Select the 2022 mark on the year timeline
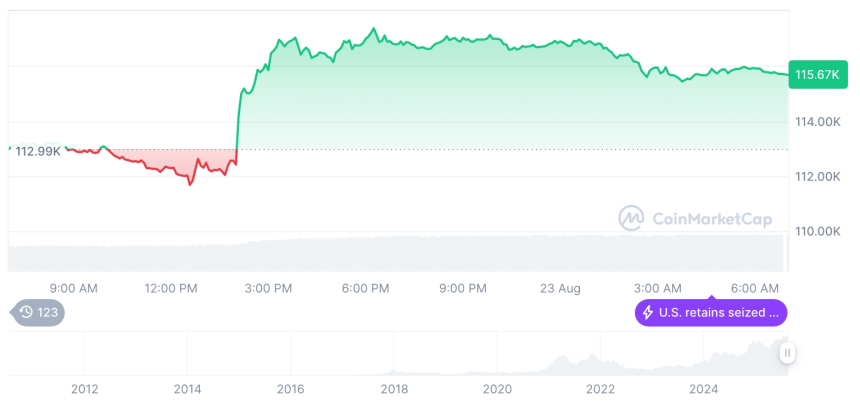Screen dimensions: 860x401 pos(600,388)
